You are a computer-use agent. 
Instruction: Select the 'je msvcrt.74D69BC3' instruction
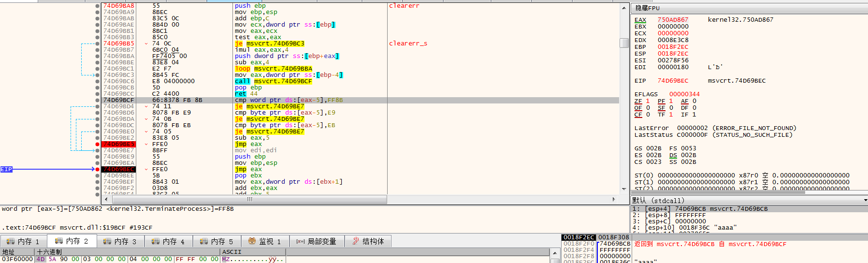click(269, 44)
